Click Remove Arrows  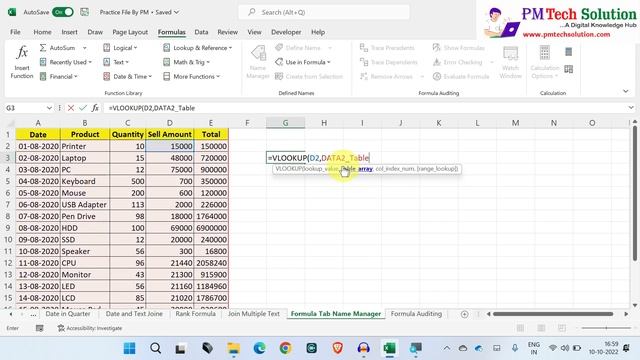click(386, 76)
